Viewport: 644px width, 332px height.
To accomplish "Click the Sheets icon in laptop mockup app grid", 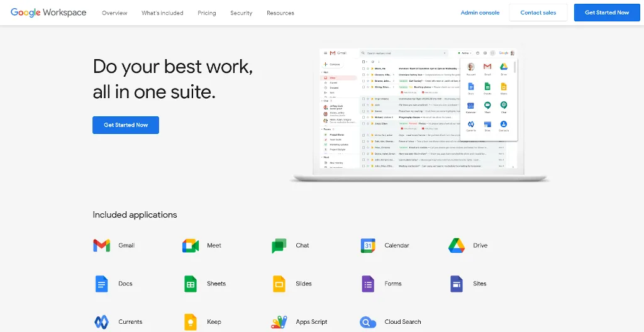I will pos(487,86).
